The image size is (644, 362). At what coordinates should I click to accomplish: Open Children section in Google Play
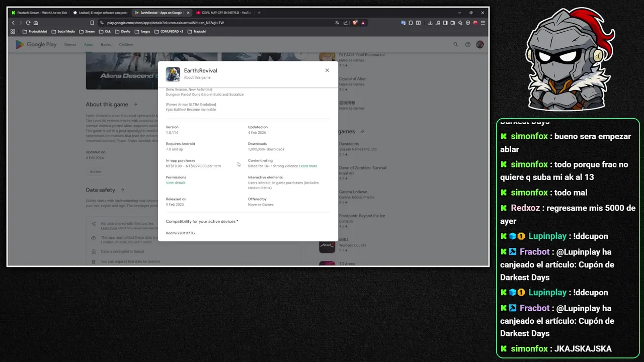point(126,44)
